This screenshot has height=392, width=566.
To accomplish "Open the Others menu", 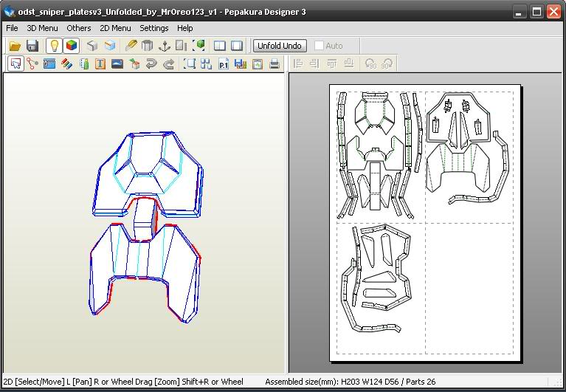I will point(79,28).
